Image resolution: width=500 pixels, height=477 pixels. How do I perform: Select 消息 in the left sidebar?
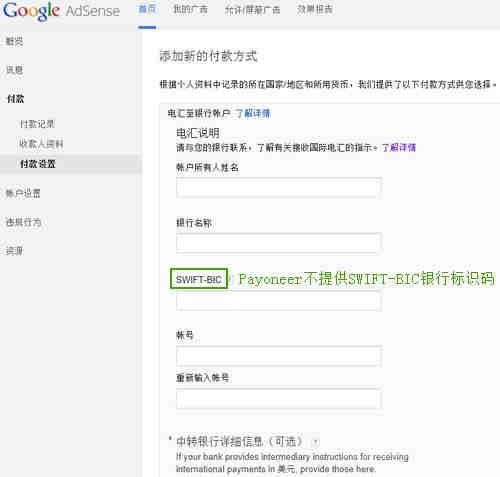tap(14, 70)
